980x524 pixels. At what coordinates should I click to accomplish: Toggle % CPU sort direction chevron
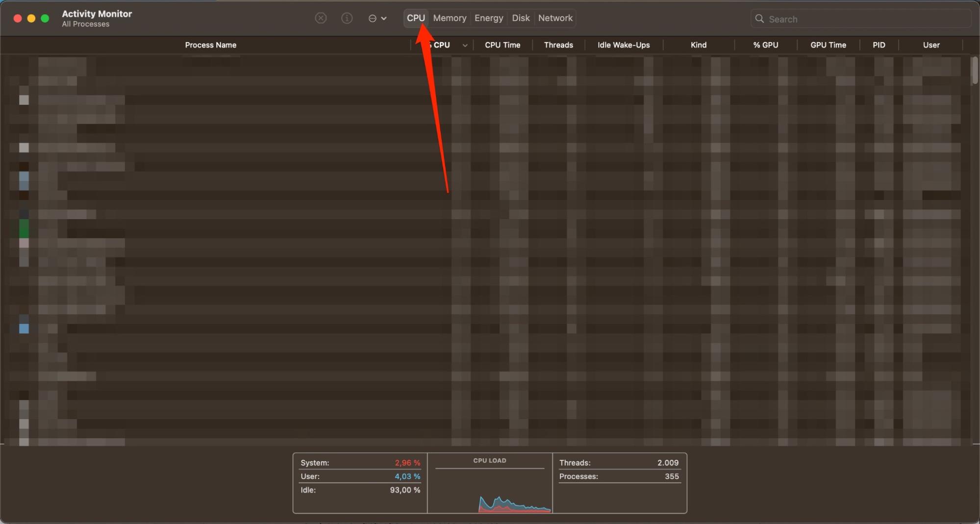(465, 45)
